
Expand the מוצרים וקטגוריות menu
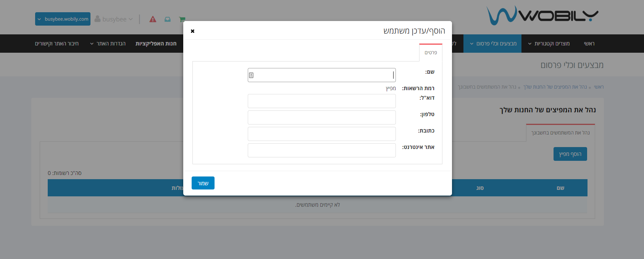[x=549, y=44]
